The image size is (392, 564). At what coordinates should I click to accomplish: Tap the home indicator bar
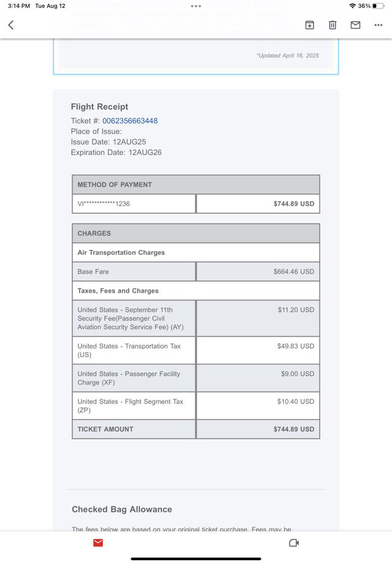pyautogui.click(x=196, y=558)
